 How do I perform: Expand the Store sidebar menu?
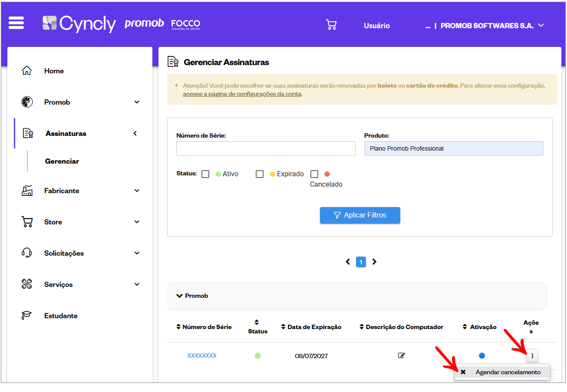(137, 222)
